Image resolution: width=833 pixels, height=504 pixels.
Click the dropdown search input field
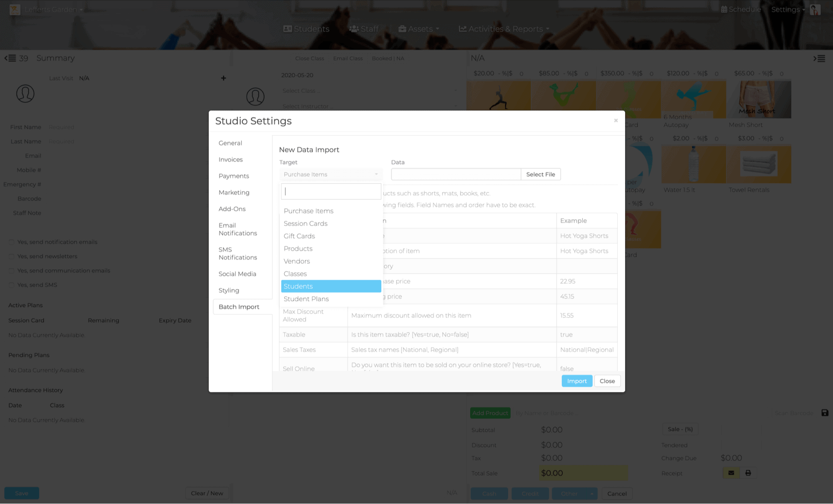[331, 191]
